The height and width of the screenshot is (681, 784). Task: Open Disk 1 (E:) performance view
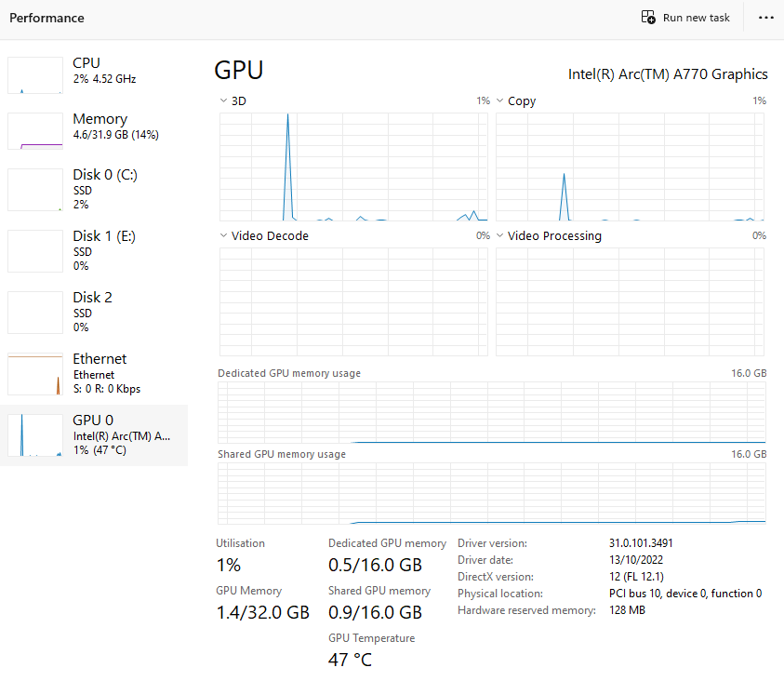point(34,251)
